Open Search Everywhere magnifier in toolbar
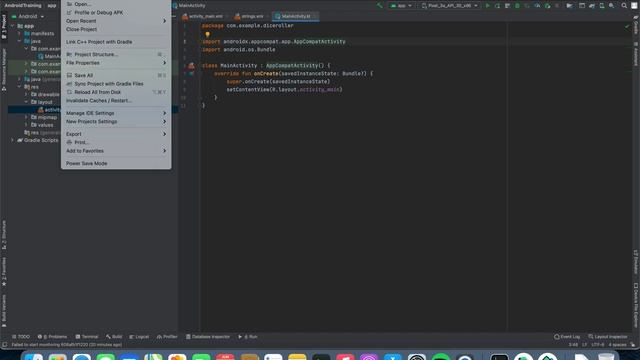 624,6
